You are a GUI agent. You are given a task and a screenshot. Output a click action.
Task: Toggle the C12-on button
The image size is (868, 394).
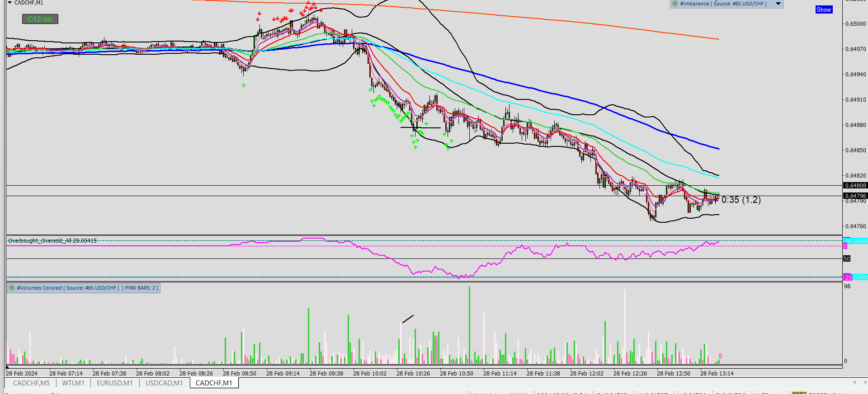(40, 19)
